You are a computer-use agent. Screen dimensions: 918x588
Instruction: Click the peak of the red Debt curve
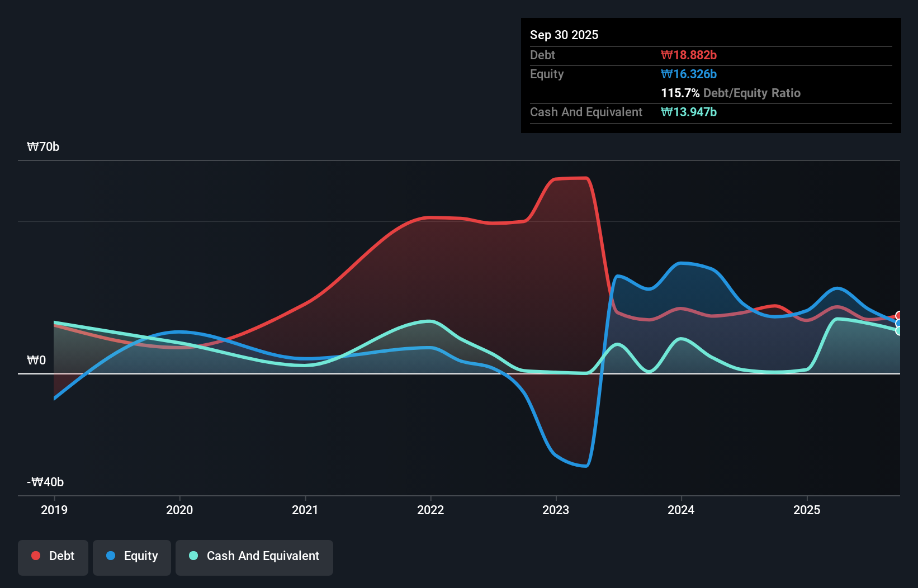tap(569, 178)
